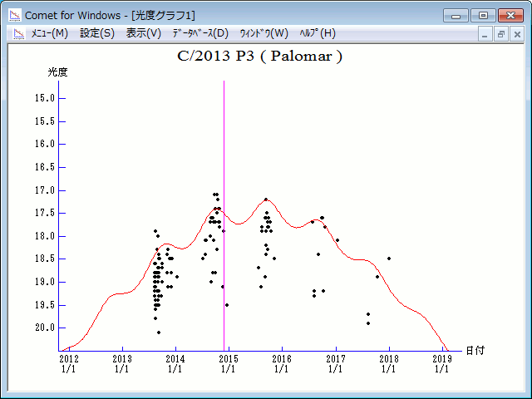The height and width of the screenshot is (399, 532).
Task: Click the Comet for Windows title bar icon
Action: click(x=14, y=15)
